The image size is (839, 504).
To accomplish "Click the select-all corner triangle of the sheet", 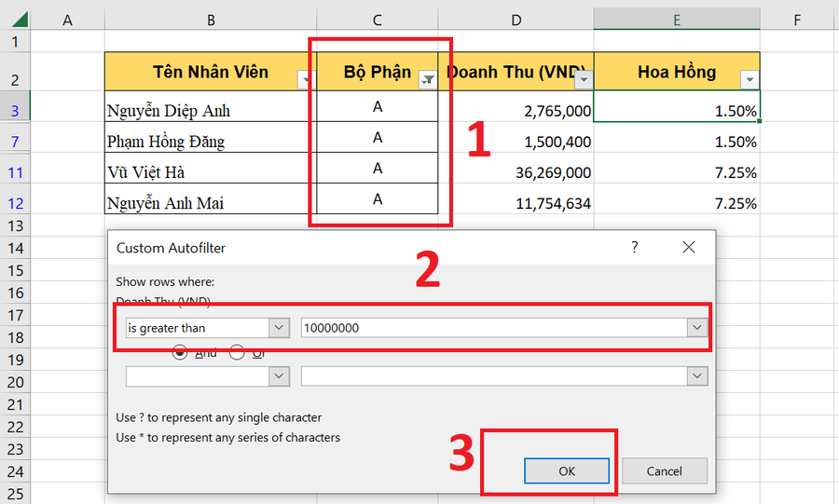I will pyautogui.click(x=20, y=20).
